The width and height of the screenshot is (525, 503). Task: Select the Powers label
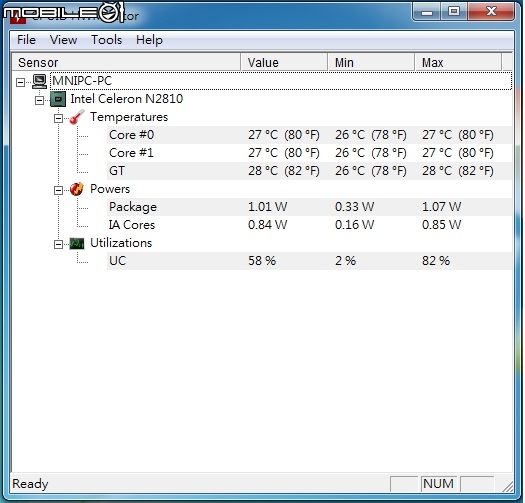(110, 189)
